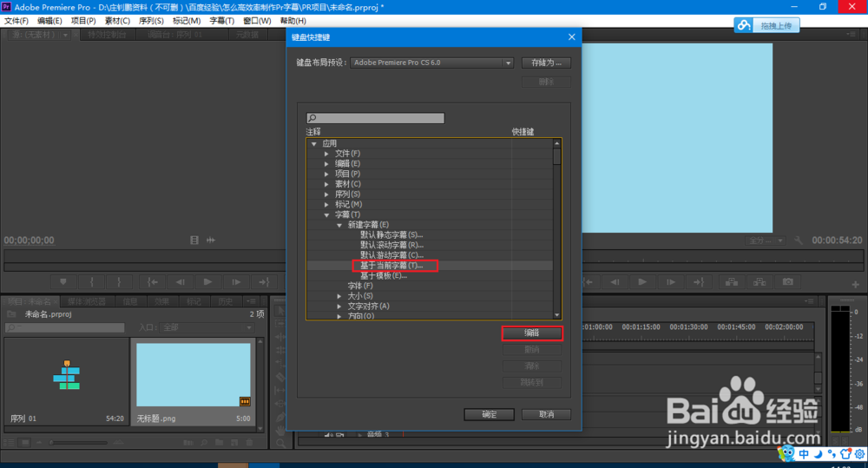The height and width of the screenshot is (468, 868).
Task: Switch to the 效果 tab
Action: click(x=161, y=301)
